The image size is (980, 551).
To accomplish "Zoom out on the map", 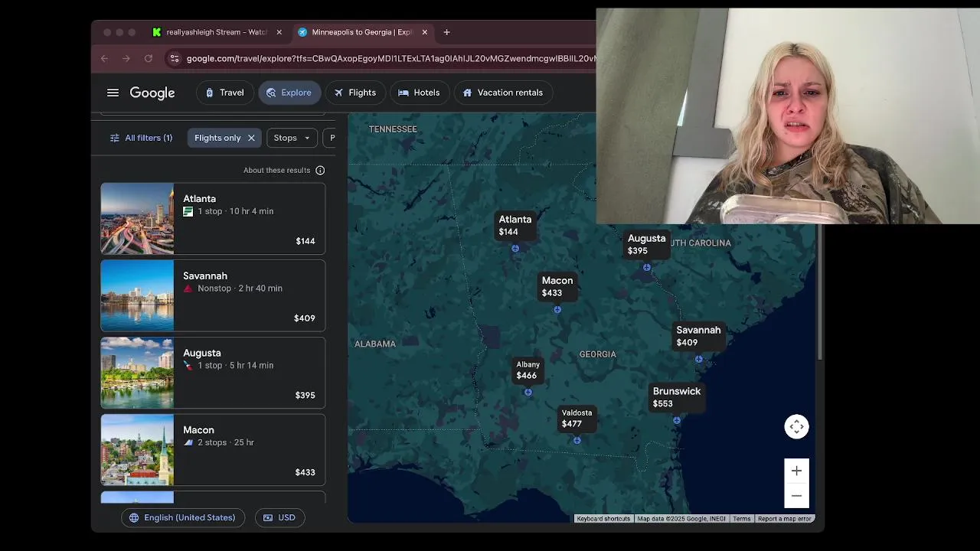I will 796,496.
